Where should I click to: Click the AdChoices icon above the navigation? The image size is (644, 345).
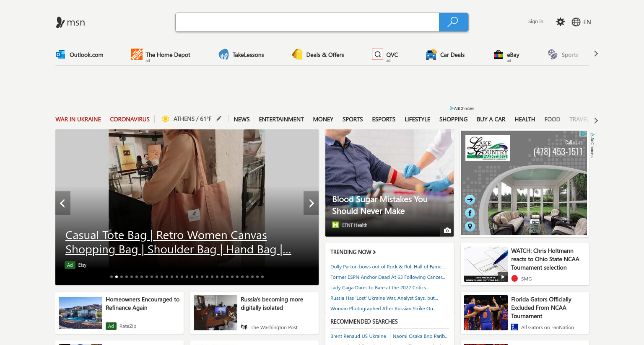(452, 108)
